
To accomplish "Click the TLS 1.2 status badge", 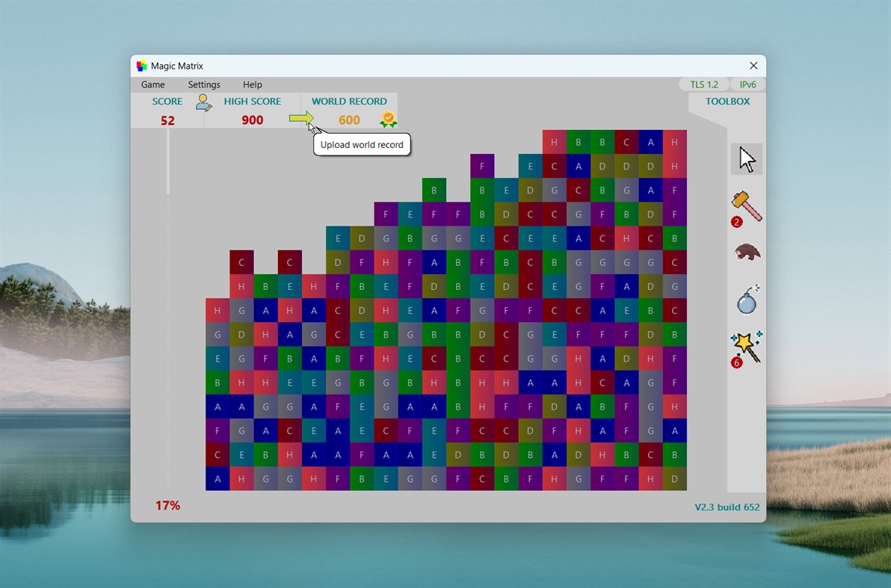I will point(703,84).
